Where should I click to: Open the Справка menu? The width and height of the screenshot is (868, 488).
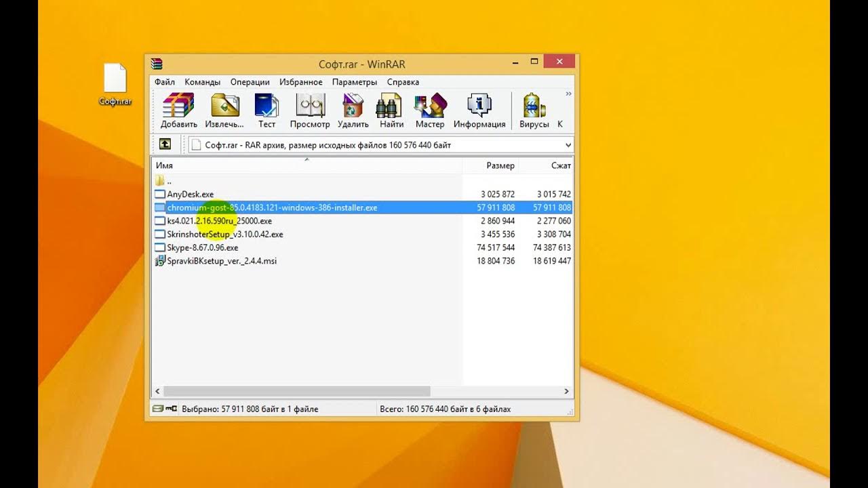click(x=403, y=82)
